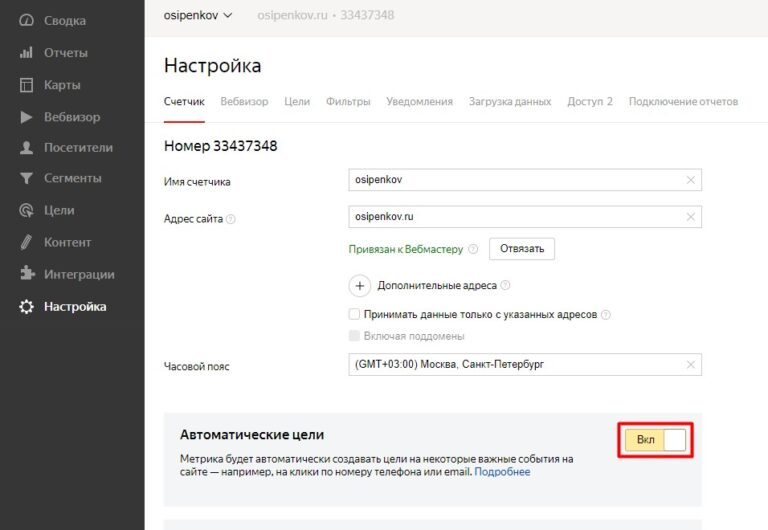This screenshot has height=530, width=768.
Task: Open Интеграции in the sidebar menu
Action: tap(79, 274)
